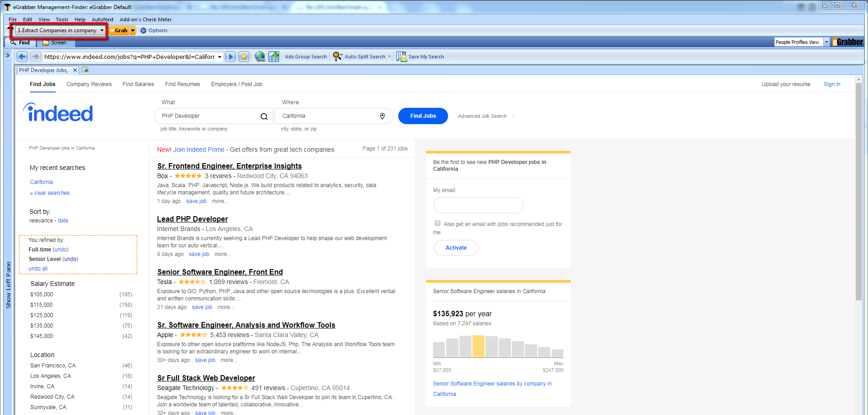
Task: Click Tesla star rating
Action: click(x=192, y=282)
